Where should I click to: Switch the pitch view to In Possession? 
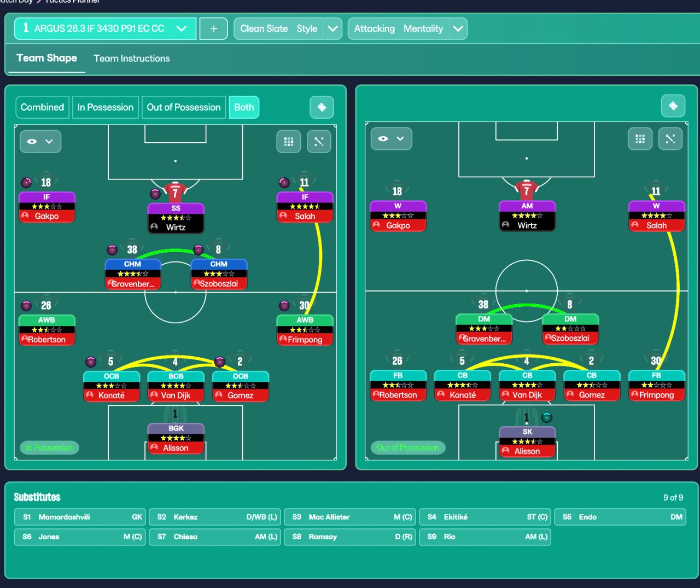(x=106, y=107)
